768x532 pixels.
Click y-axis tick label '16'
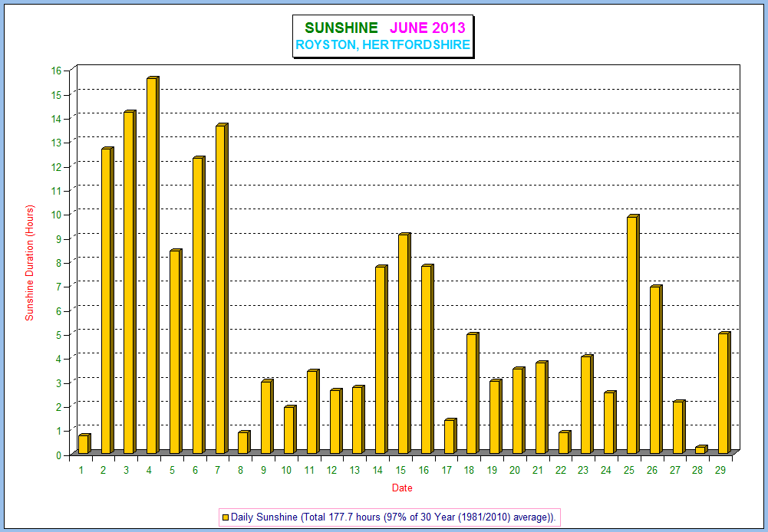(57, 71)
